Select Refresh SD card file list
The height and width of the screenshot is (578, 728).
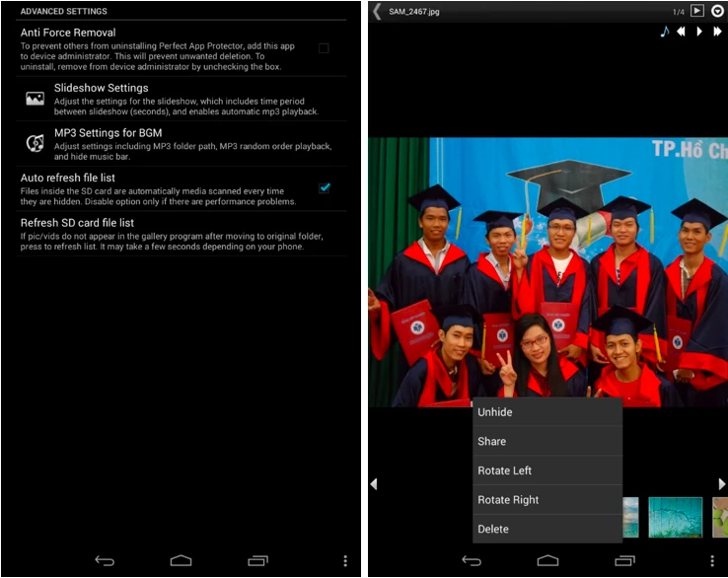click(x=77, y=223)
